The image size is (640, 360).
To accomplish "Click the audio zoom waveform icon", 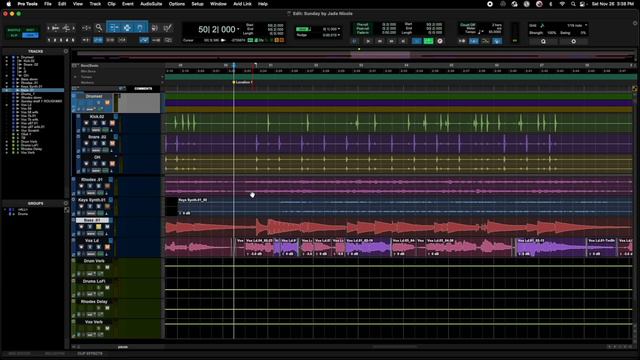I will [x=56, y=28].
